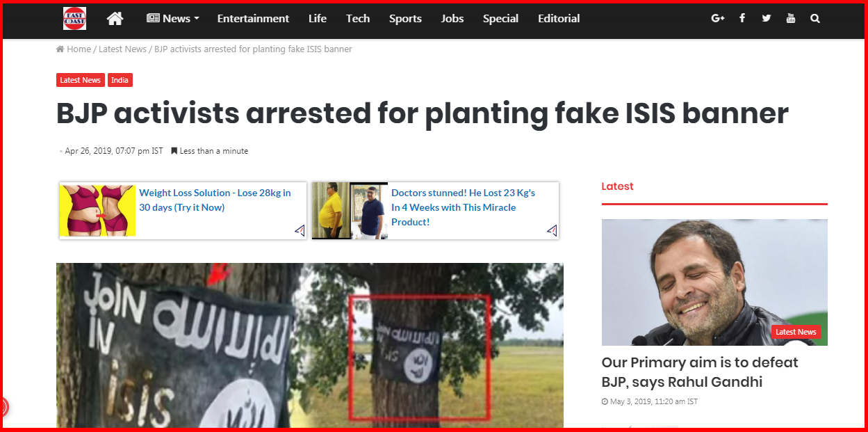Image resolution: width=868 pixels, height=432 pixels.
Task: Click the Latest News breadcrumb link
Action: point(122,49)
